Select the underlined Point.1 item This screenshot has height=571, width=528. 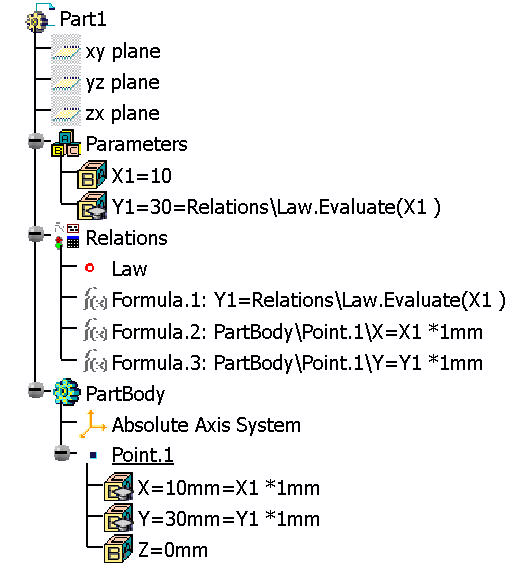(x=143, y=455)
